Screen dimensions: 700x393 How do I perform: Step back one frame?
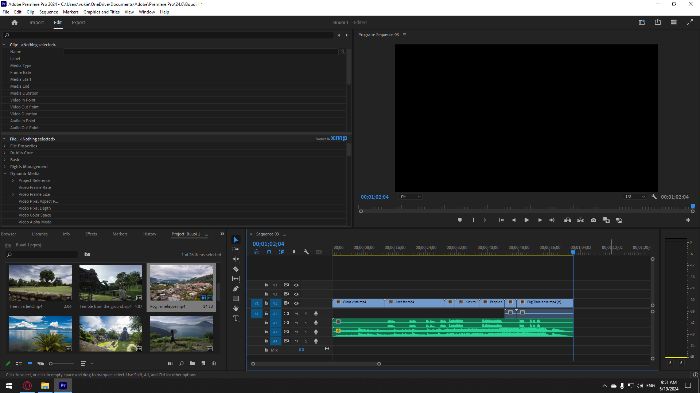[514, 220]
